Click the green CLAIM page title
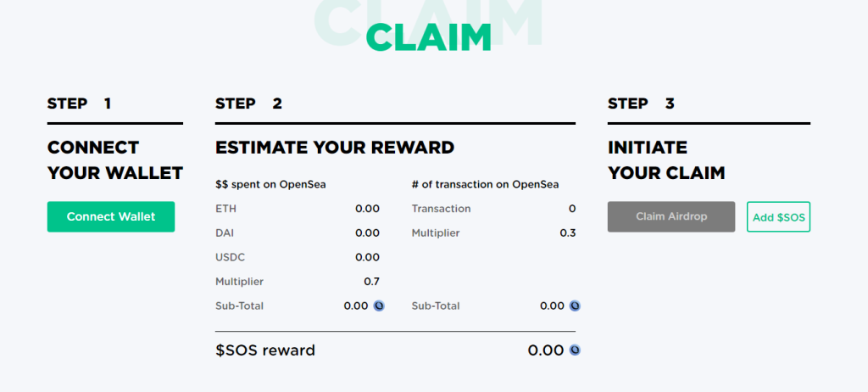The width and height of the screenshot is (868, 392). 428,36
